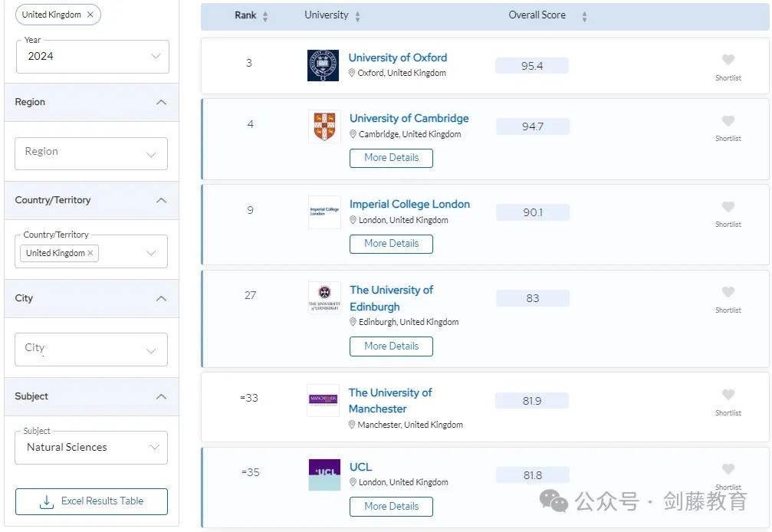Click the University of Cambridge shield logo
The height and width of the screenshot is (532, 772).
point(324,126)
